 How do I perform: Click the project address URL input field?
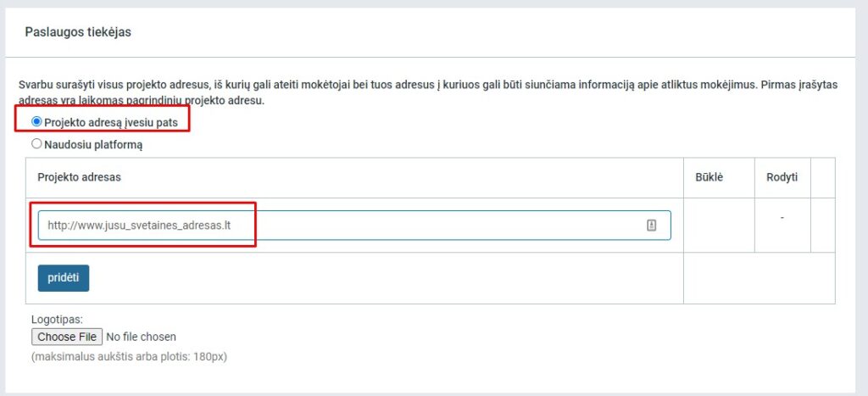click(339, 226)
